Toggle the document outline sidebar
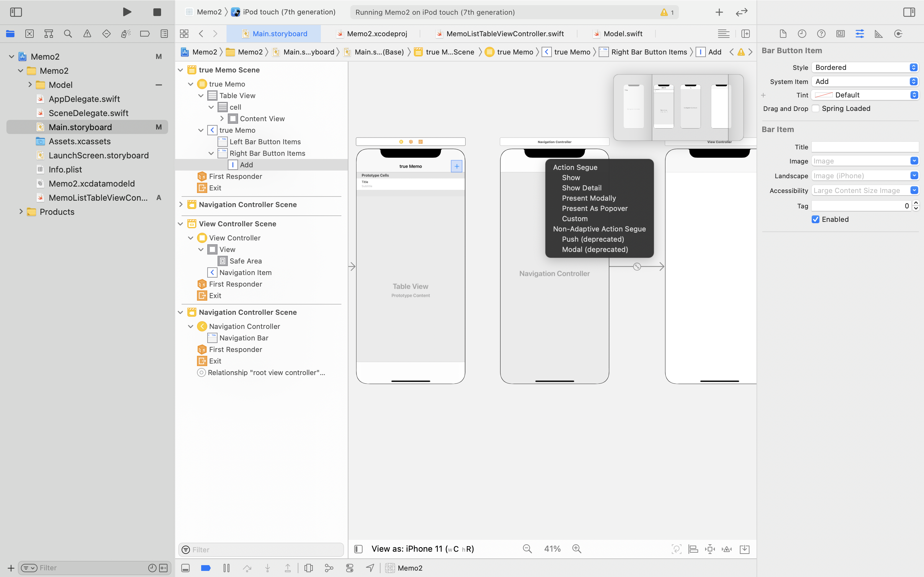This screenshot has height=577, width=924. tap(358, 549)
